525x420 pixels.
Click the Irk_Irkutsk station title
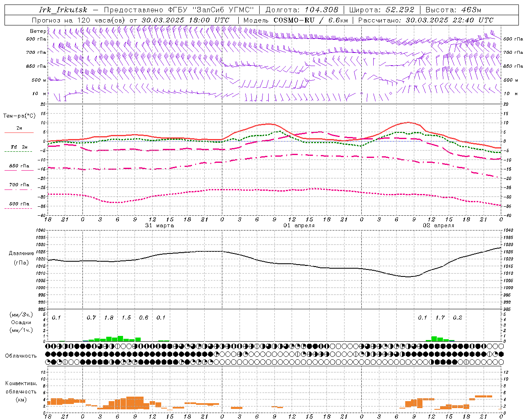click(63, 10)
